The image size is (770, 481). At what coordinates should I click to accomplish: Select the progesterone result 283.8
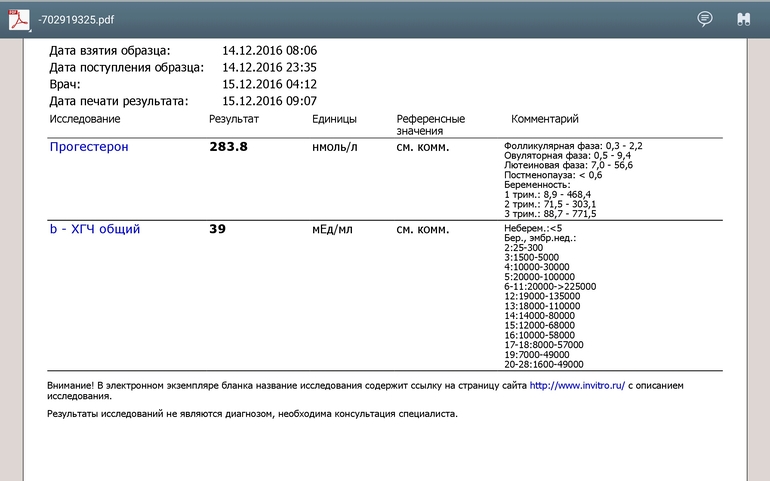pos(228,146)
